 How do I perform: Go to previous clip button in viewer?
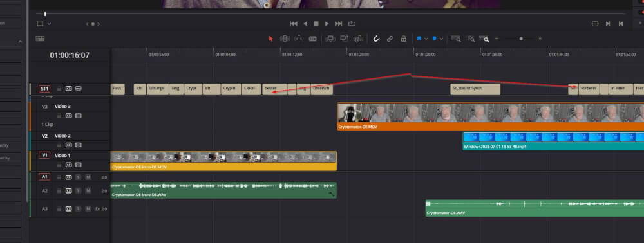click(621, 24)
